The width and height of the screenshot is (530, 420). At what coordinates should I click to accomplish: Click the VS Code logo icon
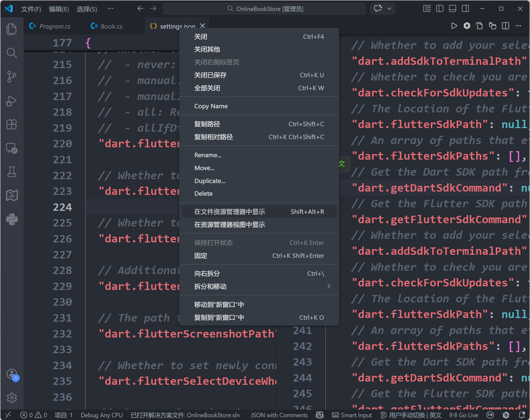click(x=9, y=9)
